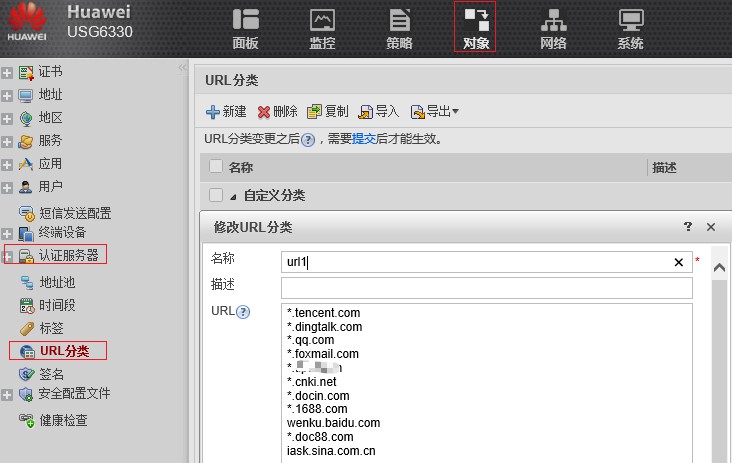Viewport: 732px width, 463px height.
Task: Open the 策略 policy icon
Action: 399,27
